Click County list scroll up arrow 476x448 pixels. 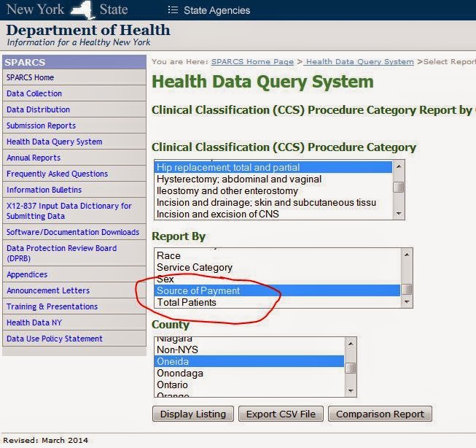(351, 344)
